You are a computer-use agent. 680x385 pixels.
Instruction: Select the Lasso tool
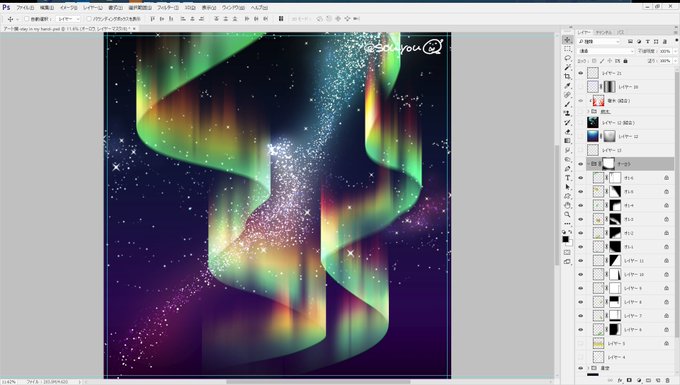click(x=567, y=58)
